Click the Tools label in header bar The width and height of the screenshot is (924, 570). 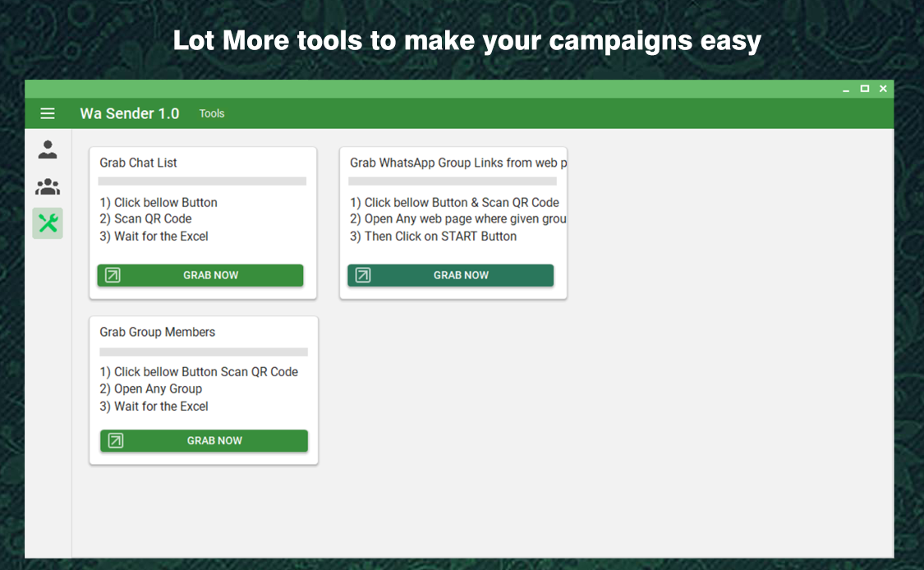pyautogui.click(x=212, y=113)
